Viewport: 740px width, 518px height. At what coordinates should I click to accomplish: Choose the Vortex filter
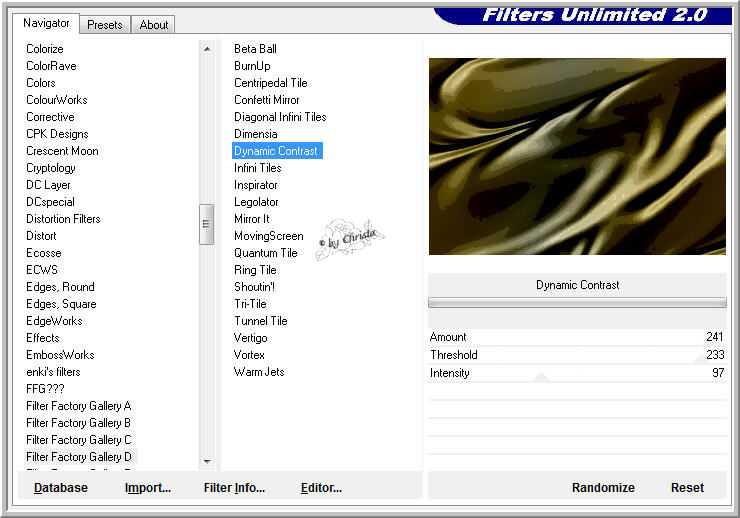point(249,355)
